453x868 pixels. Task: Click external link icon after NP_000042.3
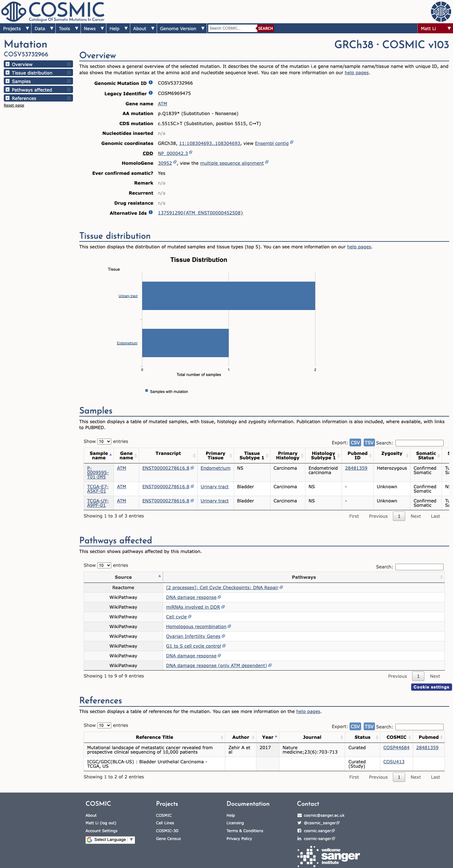coord(190,153)
